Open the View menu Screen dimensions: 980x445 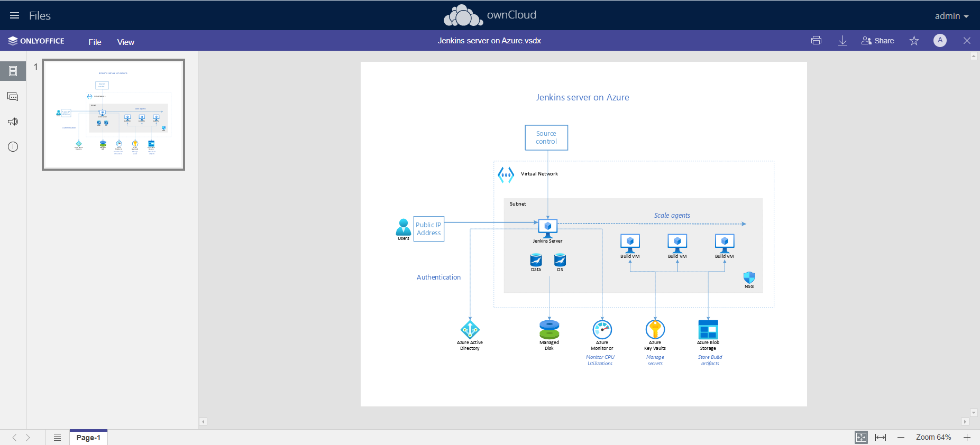(126, 42)
